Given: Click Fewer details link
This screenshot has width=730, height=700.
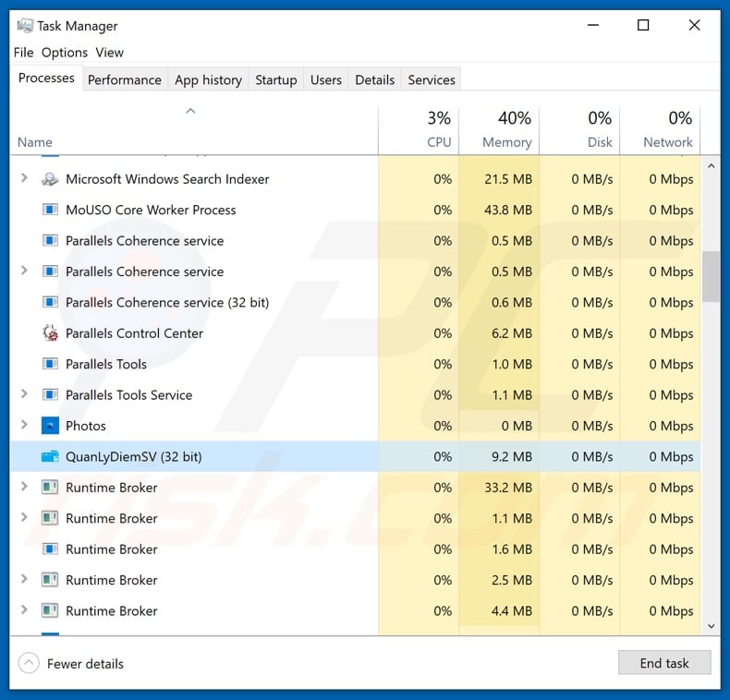Looking at the screenshot, I should (85, 664).
